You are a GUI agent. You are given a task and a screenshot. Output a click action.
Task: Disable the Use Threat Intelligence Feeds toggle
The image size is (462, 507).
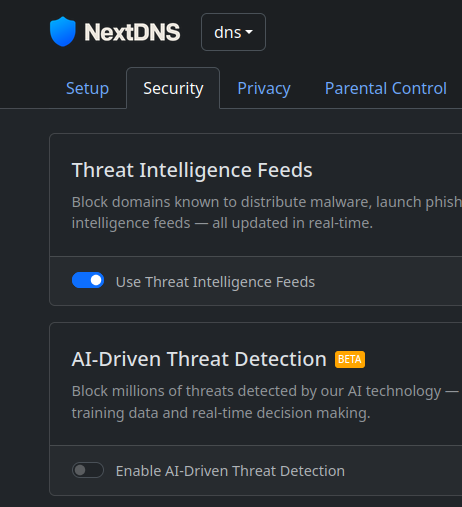(88, 280)
